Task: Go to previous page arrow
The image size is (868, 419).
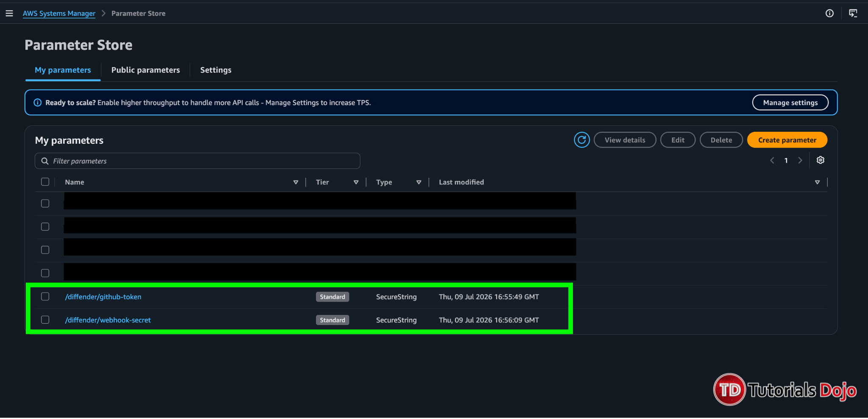Action: coord(772,160)
